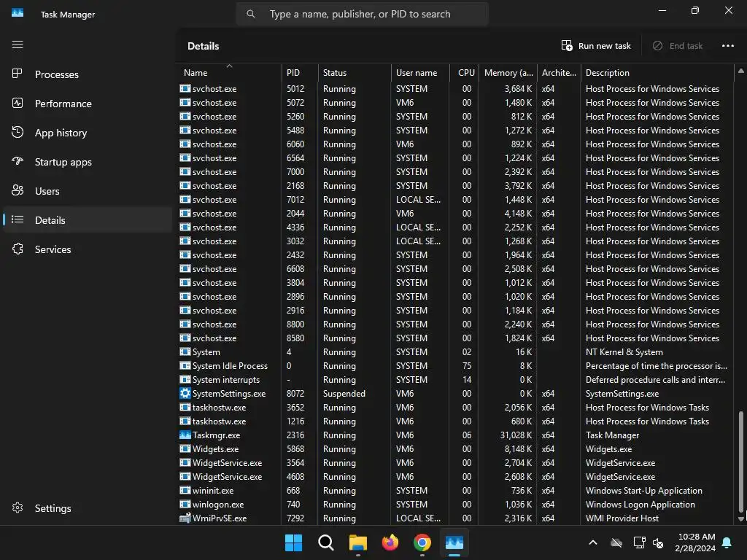Click the Startup apps gauge icon
Screen dimensions: 747x560
pyautogui.click(x=18, y=161)
